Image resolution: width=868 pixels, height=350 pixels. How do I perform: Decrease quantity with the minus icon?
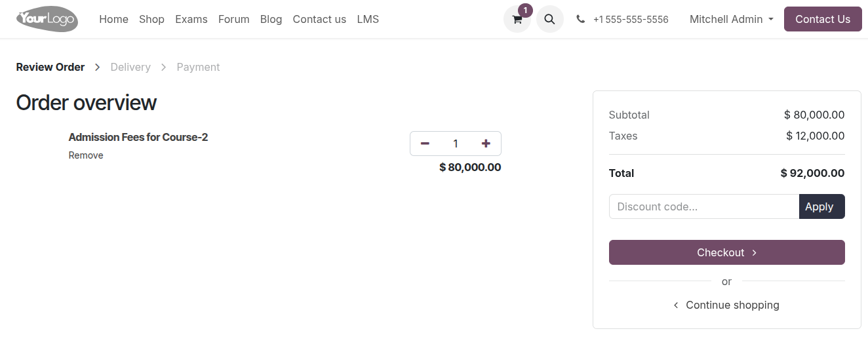(x=425, y=144)
